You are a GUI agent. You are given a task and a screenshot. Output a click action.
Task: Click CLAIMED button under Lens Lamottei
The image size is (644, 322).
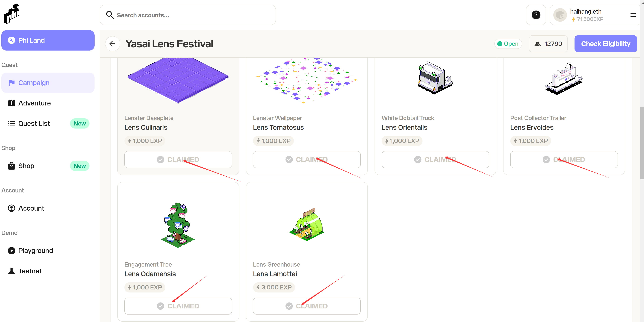[x=307, y=306]
